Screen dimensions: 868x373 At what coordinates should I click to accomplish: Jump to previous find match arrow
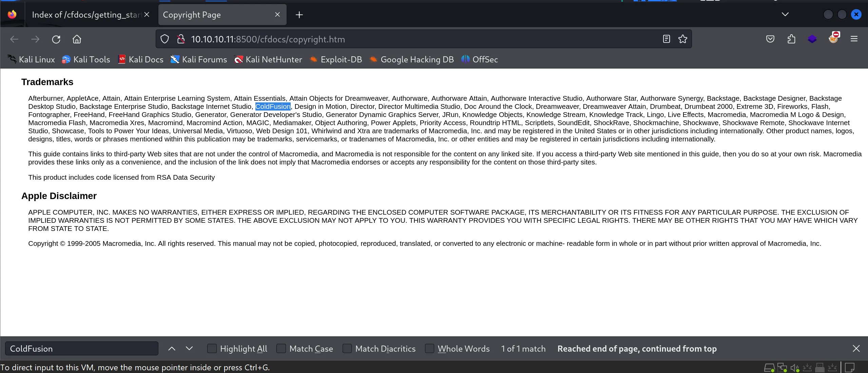(x=172, y=349)
